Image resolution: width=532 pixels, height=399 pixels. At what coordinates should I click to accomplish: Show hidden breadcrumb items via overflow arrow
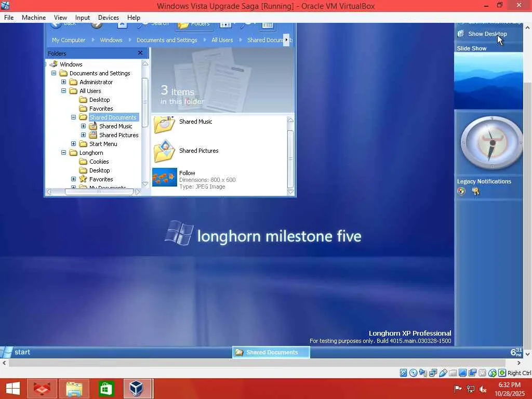coord(286,39)
